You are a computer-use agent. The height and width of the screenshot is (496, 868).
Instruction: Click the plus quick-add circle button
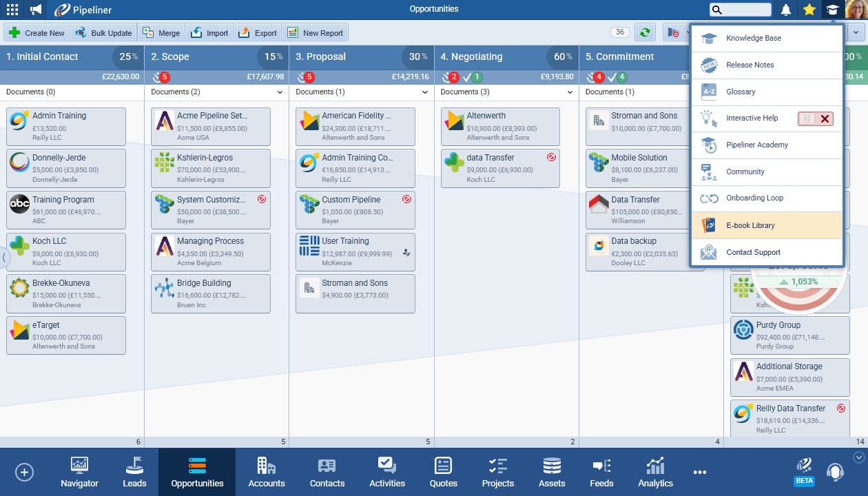pos(25,472)
